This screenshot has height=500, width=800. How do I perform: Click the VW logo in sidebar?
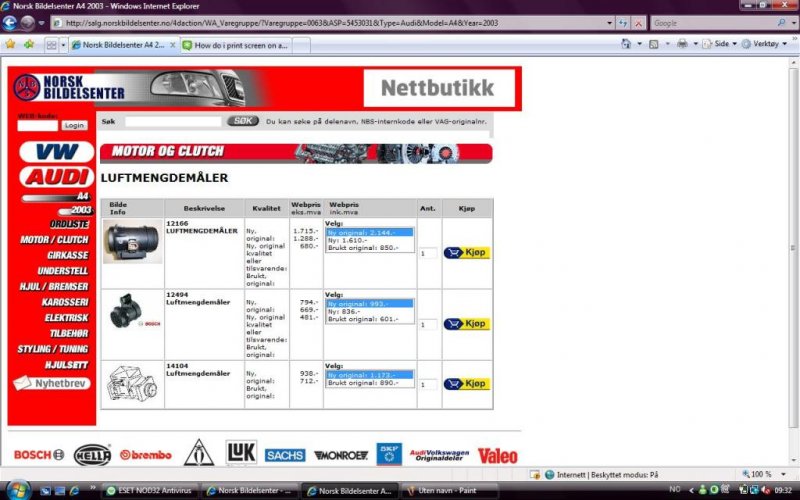pyautogui.click(x=59, y=152)
